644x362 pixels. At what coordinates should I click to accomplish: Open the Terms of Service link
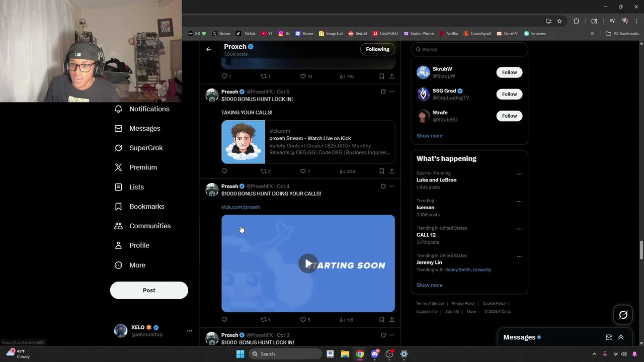[430, 304]
